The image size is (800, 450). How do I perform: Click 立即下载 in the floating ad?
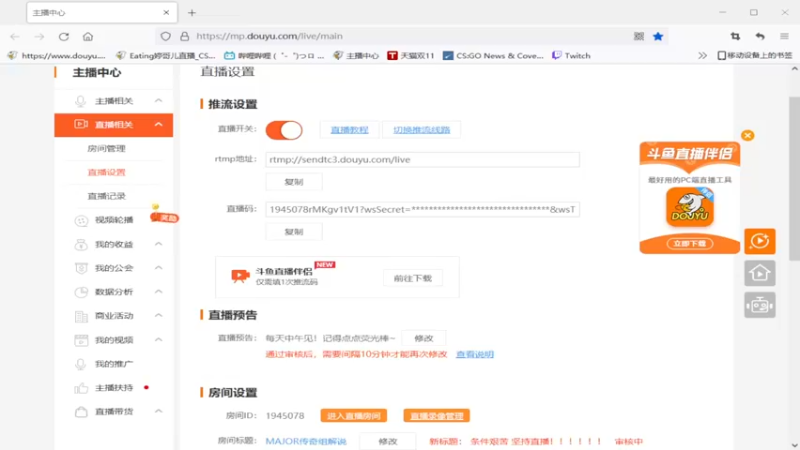[x=689, y=244]
